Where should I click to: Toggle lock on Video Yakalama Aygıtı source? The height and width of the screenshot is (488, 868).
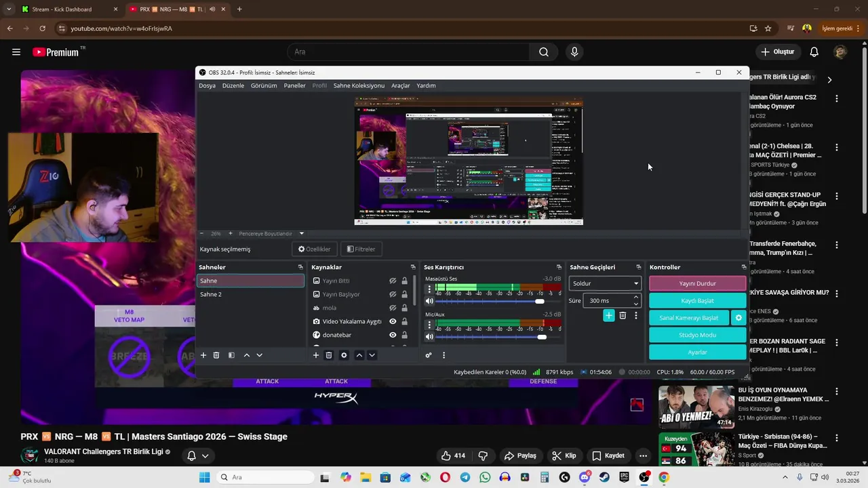(x=405, y=321)
